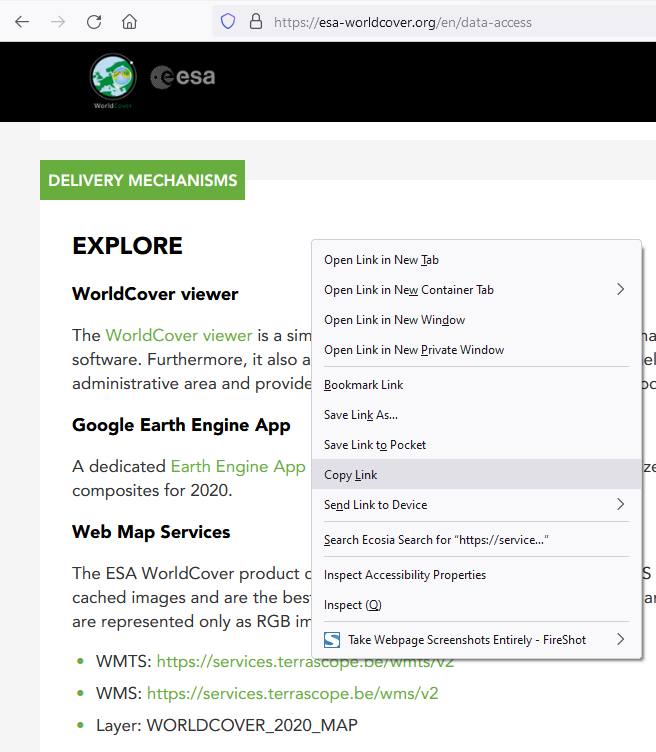The height and width of the screenshot is (752, 656).
Task: Expand New Container Tab submenu arrow
Action: [x=621, y=289]
